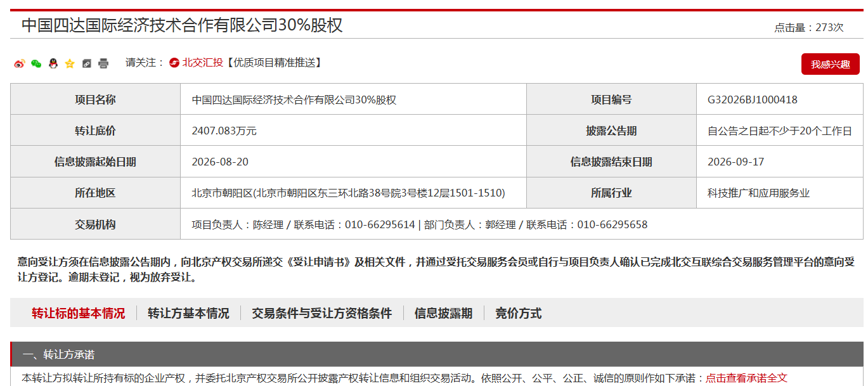Open the 信息披露期 tab
Image resolution: width=868 pixels, height=386 pixels.
click(x=443, y=313)
